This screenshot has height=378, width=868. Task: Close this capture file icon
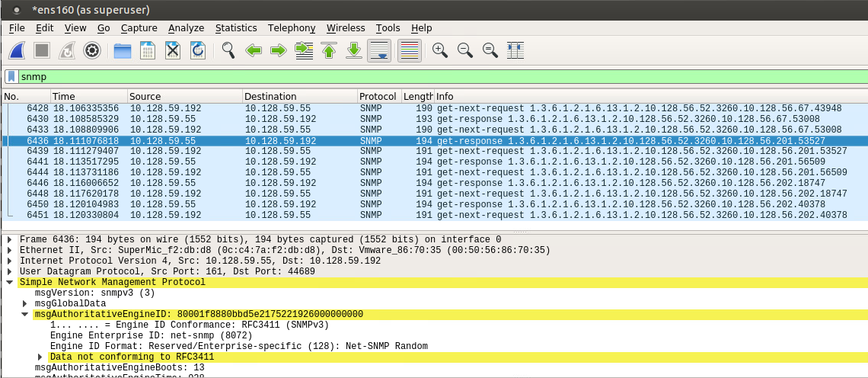pyautogui.click(x=174, y=50)
